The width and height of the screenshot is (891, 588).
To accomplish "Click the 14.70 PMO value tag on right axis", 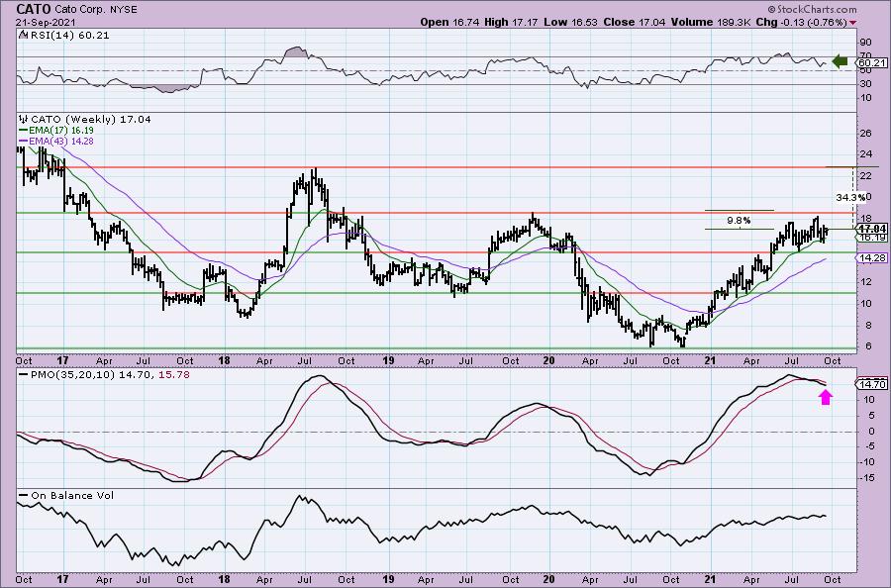I will click(x=871, y=385).
